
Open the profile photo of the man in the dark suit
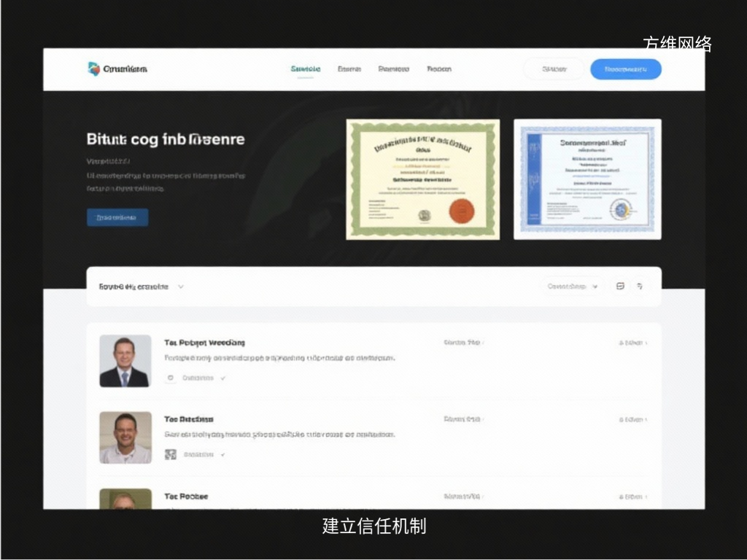(x=125, y=361)
